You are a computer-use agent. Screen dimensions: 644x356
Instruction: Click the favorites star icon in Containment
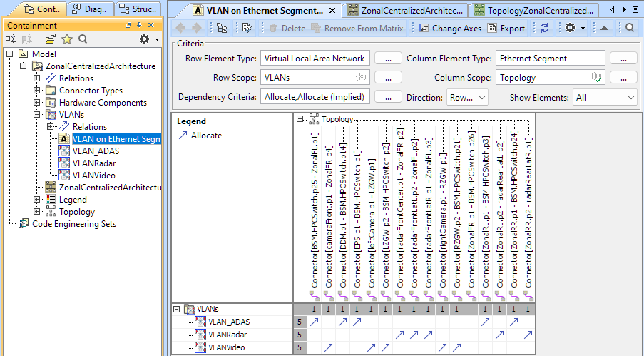pyautogui.click(x=67, y=39)
